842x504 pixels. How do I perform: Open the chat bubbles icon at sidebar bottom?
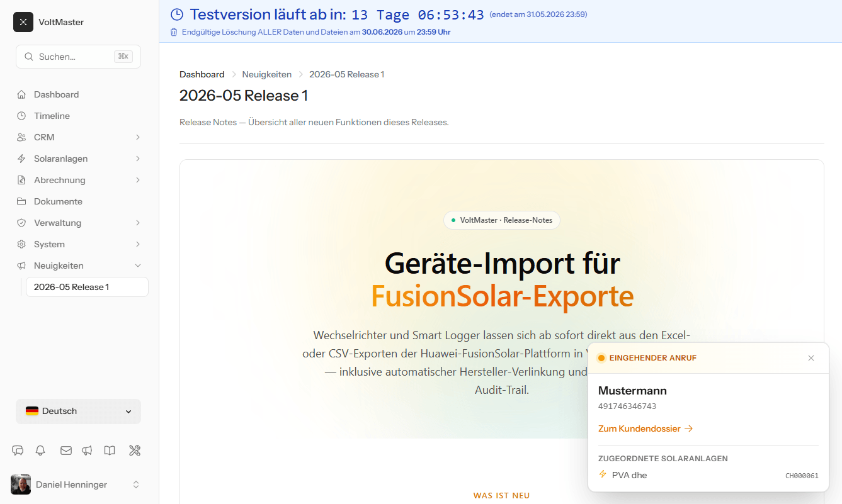point(18,451)
